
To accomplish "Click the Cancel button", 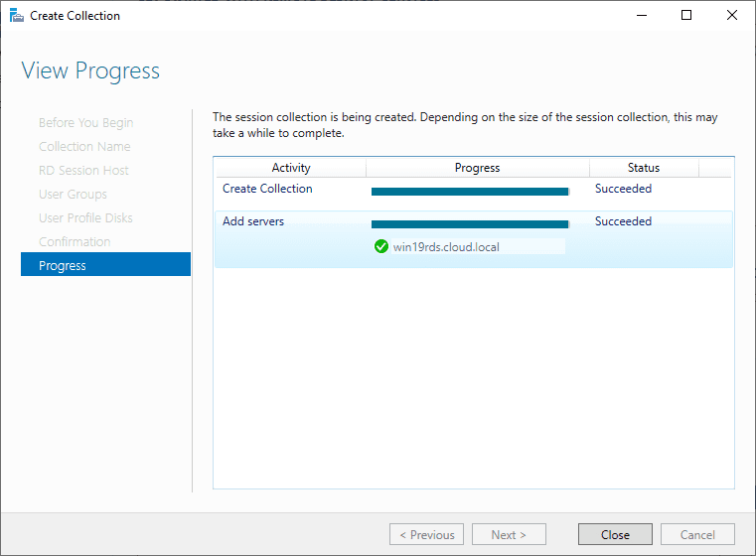I will click(696, 534).
